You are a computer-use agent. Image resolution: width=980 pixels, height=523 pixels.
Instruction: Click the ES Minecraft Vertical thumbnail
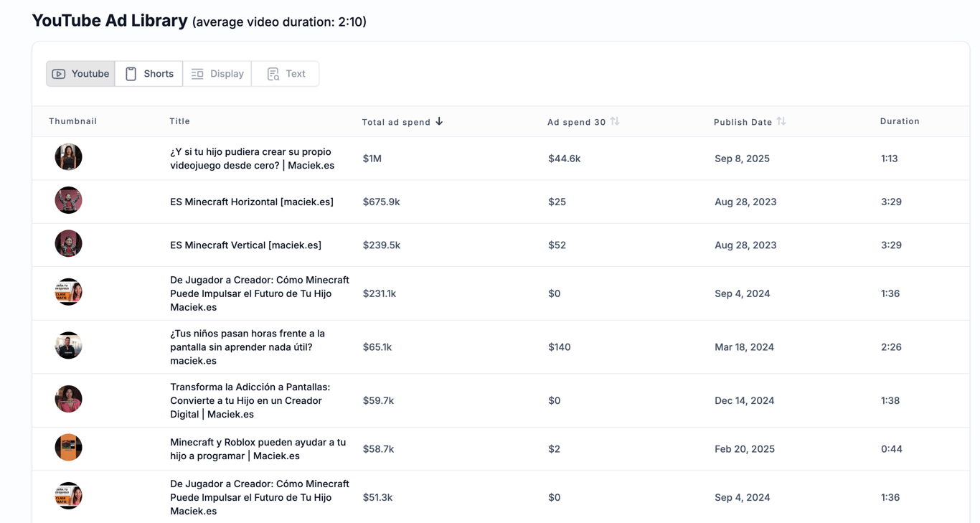click(x=68, y=244)
